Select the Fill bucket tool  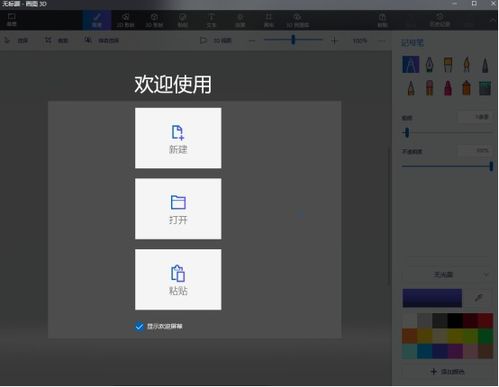tap(485, 88)
